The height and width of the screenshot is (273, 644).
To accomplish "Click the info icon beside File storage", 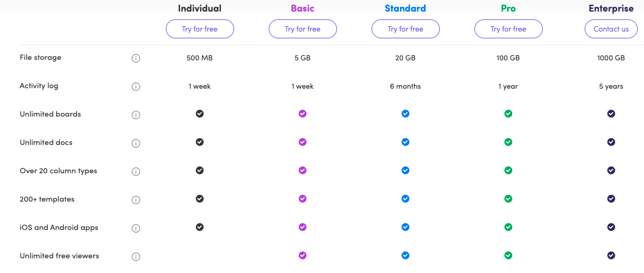I will pos(136,58).
